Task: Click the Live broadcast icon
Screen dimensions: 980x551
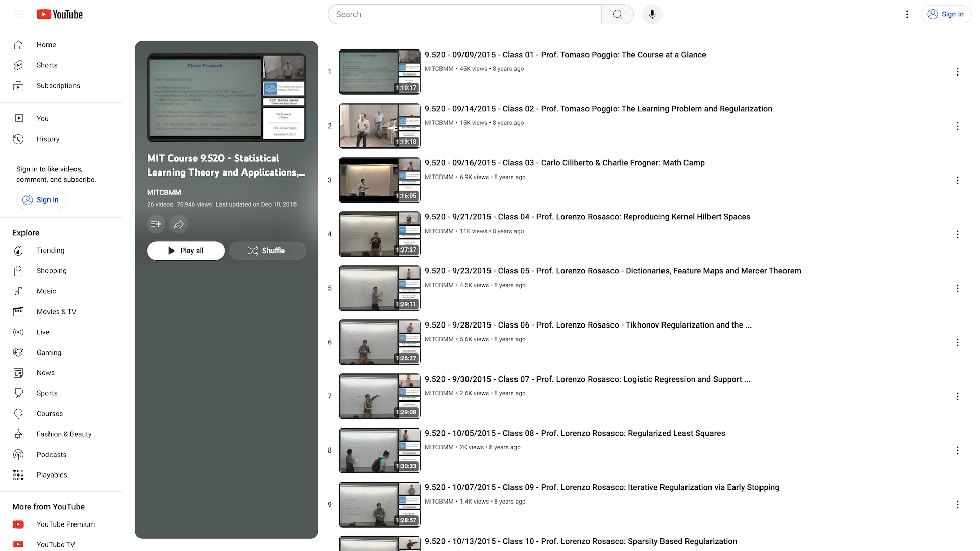Action: click(x=18, y=332)
